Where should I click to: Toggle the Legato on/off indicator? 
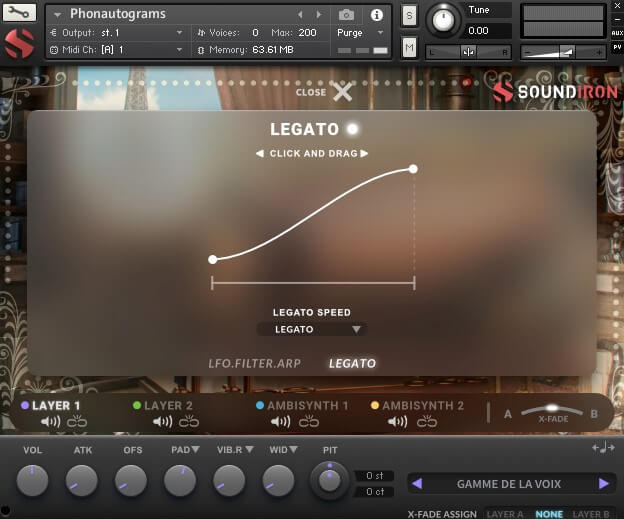click(352, 129)
